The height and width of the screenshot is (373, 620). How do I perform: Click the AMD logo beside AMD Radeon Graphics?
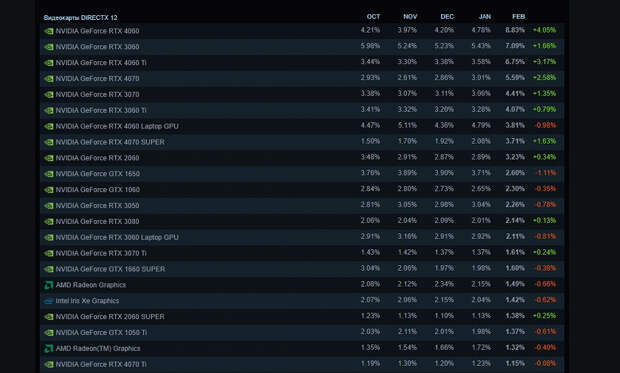point(49,285)
